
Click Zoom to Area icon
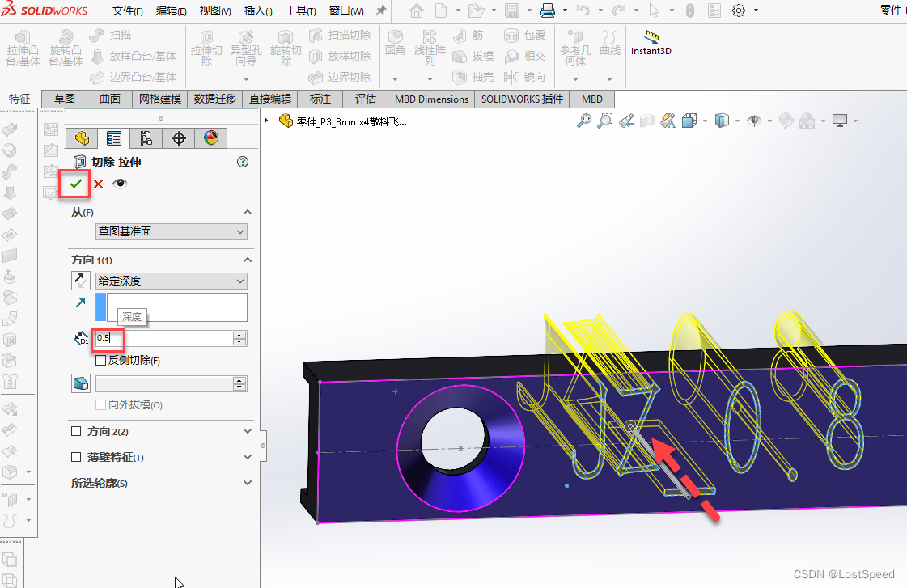[x=605, y=121]
